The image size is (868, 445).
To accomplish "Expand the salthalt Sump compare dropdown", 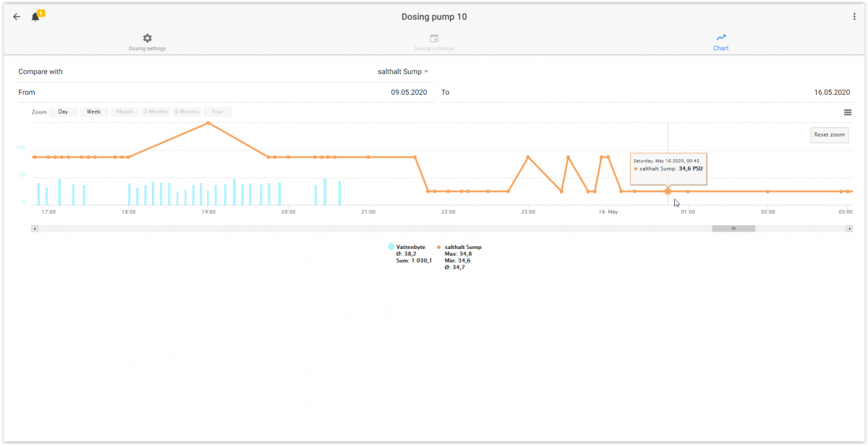I will [x=403, y=72].
